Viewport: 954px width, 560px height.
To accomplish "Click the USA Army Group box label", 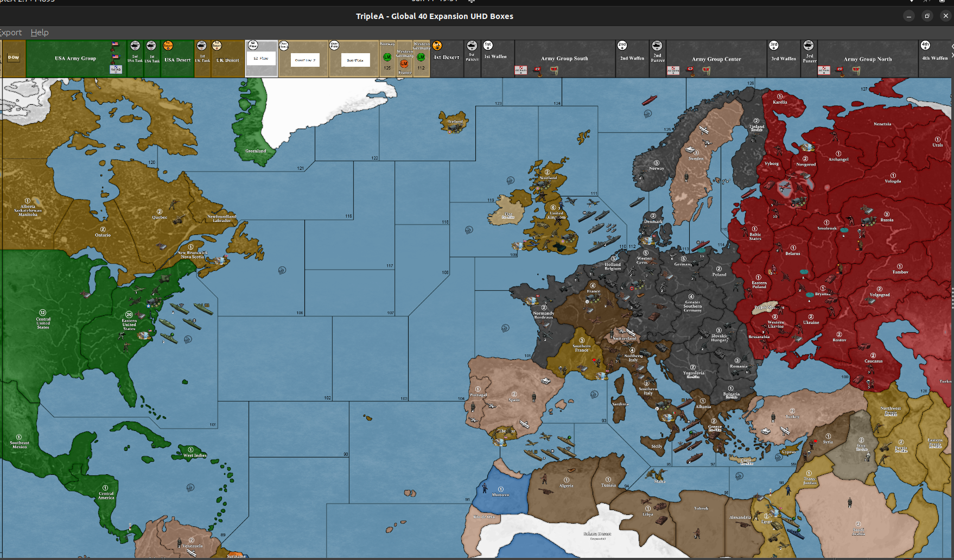I will pos(75,59).
